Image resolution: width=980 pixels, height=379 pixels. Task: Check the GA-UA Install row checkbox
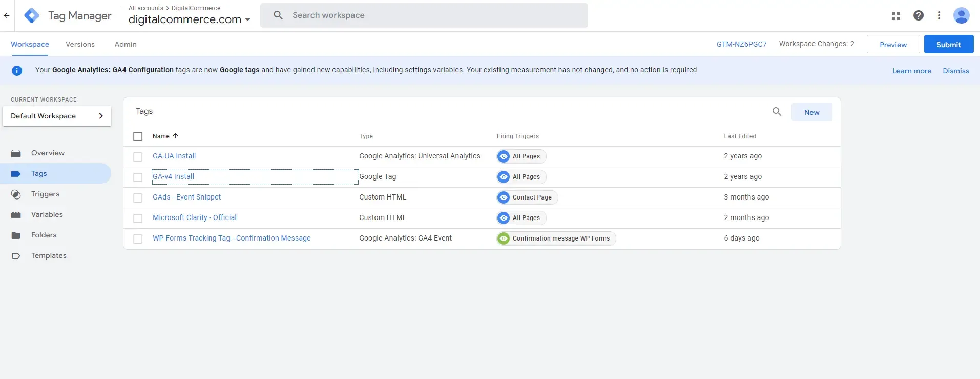(138, 157)
